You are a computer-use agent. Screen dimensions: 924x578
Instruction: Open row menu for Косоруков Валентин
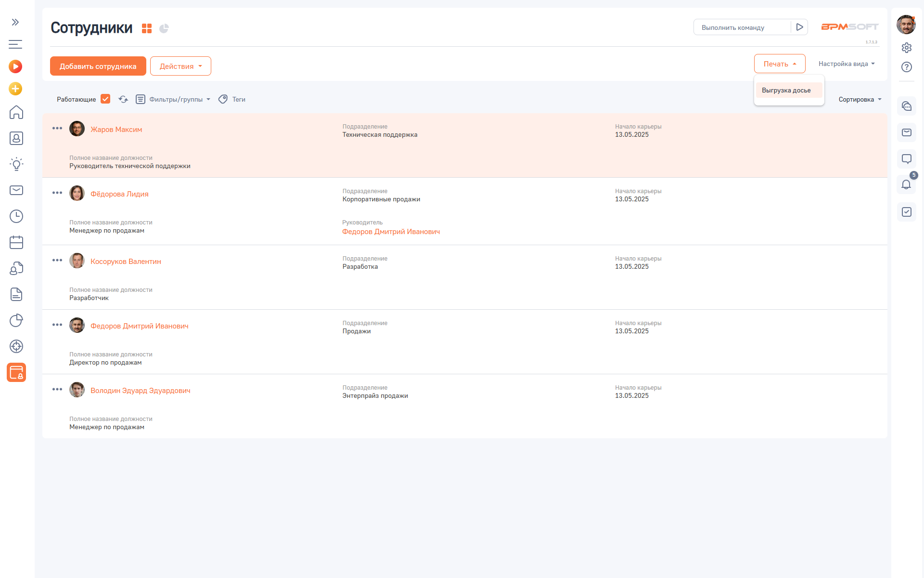coord(57,260)
